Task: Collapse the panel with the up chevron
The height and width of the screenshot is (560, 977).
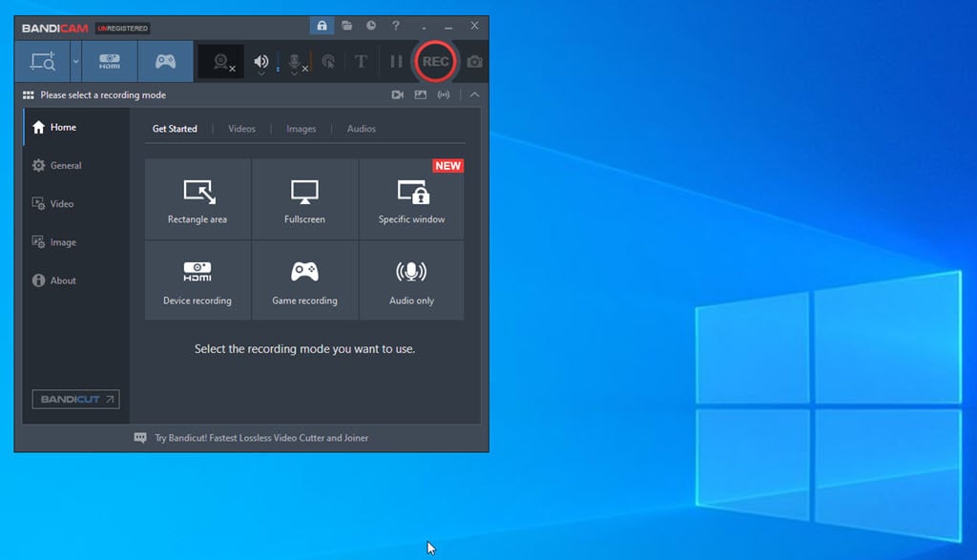Action: click(x=475, y=94)
